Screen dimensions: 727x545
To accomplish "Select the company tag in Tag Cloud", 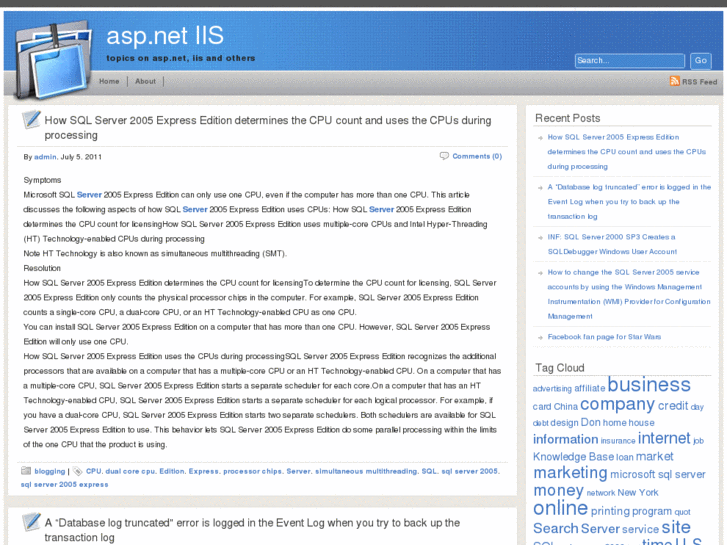I will pos(617,404).
